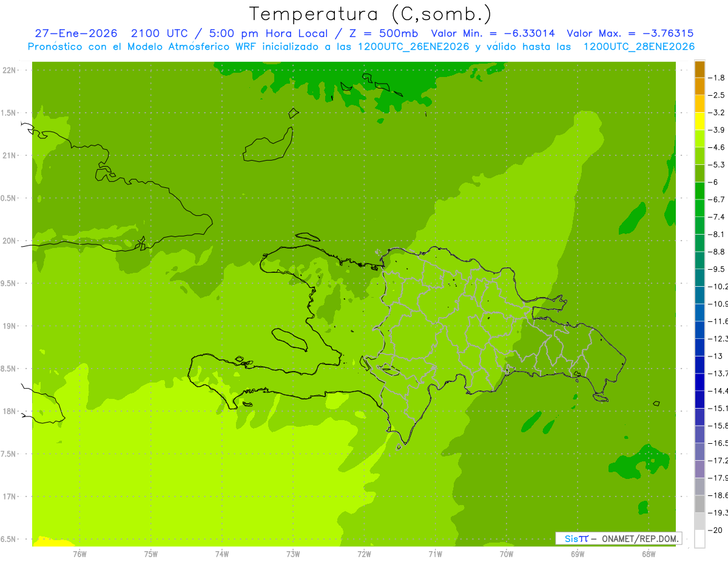Click the "68W" longitude axis label
The height and width of the screenshot is (562, 728).
[x=649, y=554]
